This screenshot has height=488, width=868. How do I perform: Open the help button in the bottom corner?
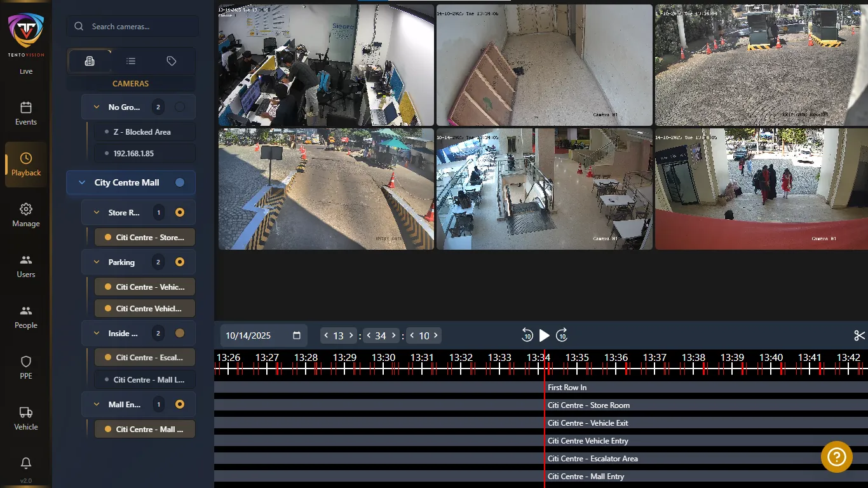[836, 457]
